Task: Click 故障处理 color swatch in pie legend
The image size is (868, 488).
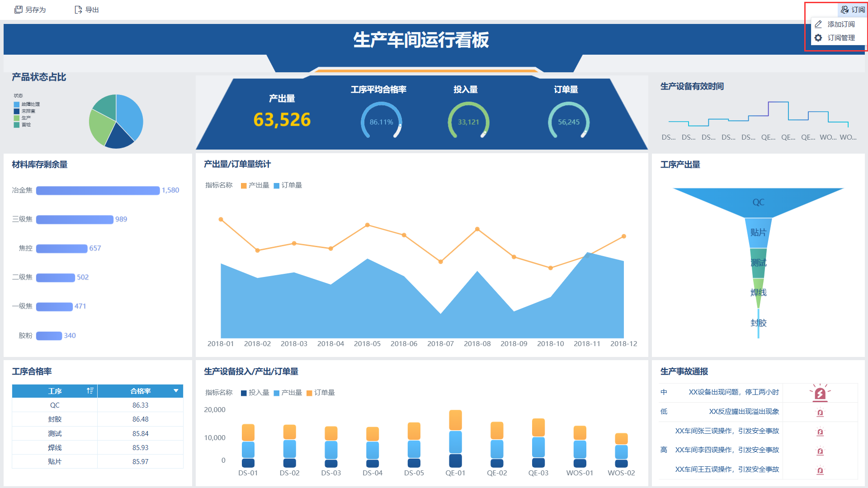Action: [17, 104]
